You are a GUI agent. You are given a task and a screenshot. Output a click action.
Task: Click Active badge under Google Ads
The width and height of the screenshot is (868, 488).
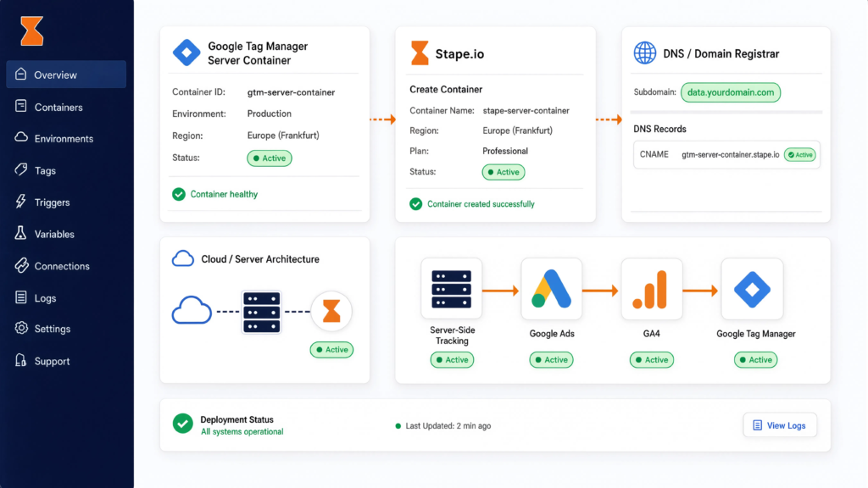[551, 359]
